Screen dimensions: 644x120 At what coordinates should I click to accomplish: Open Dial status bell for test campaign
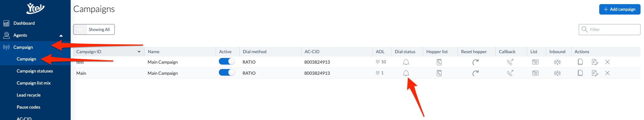406,62
